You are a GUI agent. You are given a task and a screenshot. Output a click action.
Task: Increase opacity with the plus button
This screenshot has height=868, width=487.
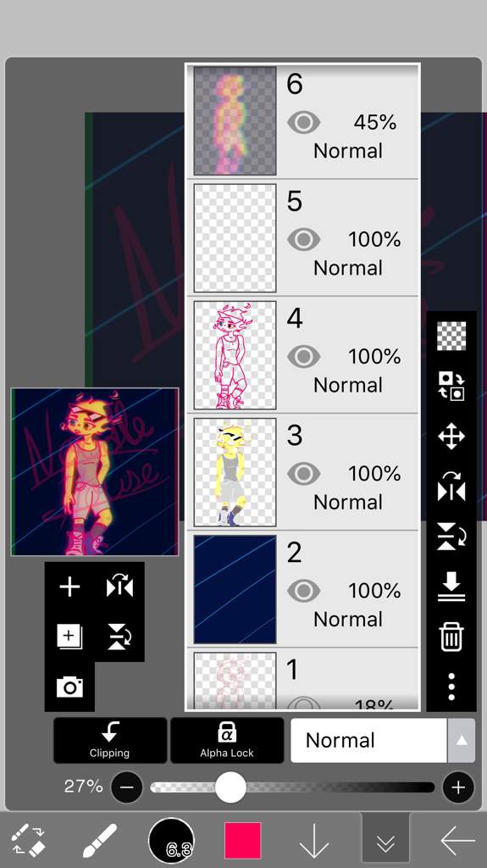point(458,787)
